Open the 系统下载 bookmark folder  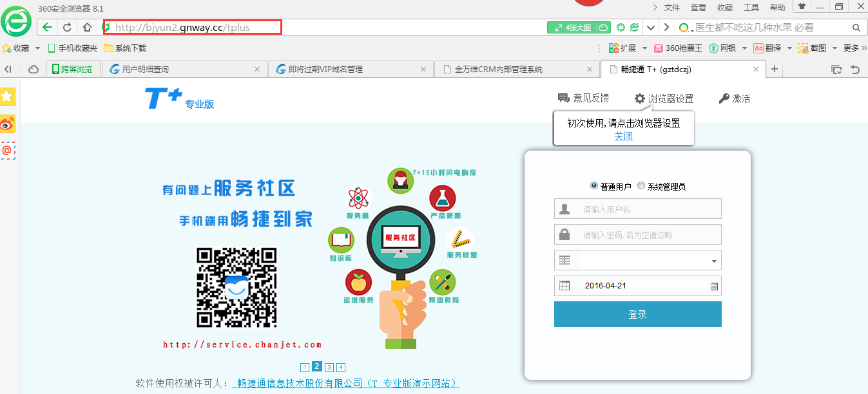pyautogui.click(x=125, y=48)
